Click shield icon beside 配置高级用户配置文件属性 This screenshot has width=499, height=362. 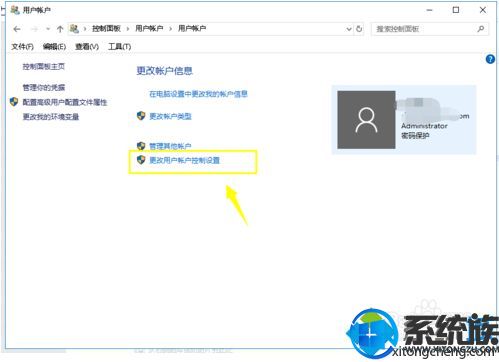pyautogui.click(x=14, y=102)
